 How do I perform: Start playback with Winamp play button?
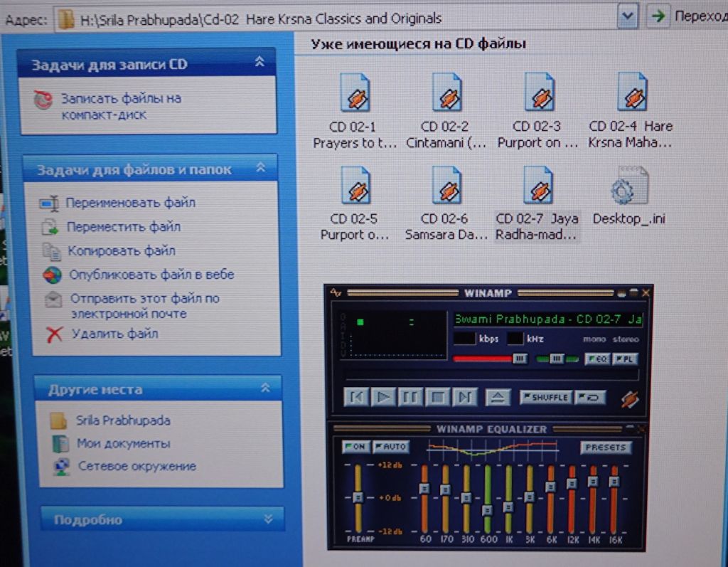[383, 398]
